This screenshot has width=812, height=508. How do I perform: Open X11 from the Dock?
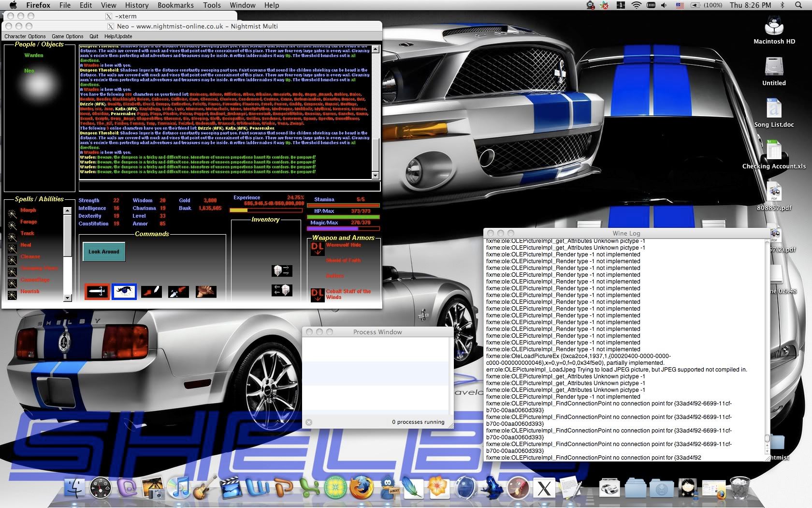click(x=544, y=489)
